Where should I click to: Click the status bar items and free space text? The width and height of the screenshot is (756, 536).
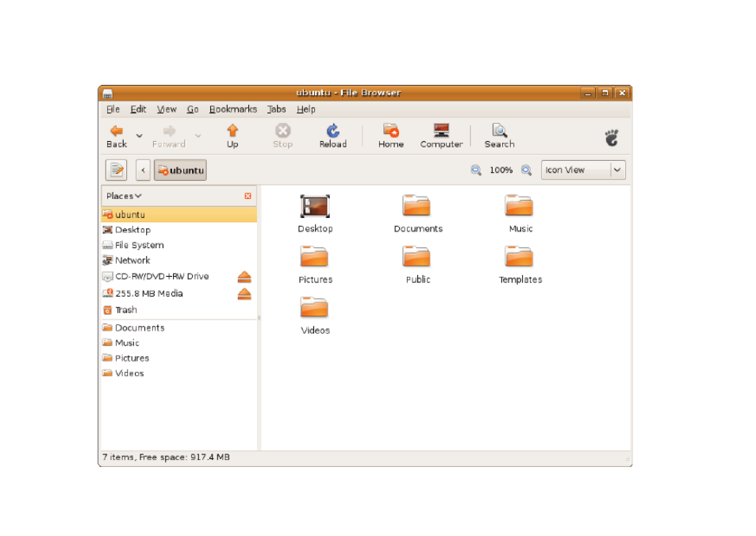click(x=166, y=458)
